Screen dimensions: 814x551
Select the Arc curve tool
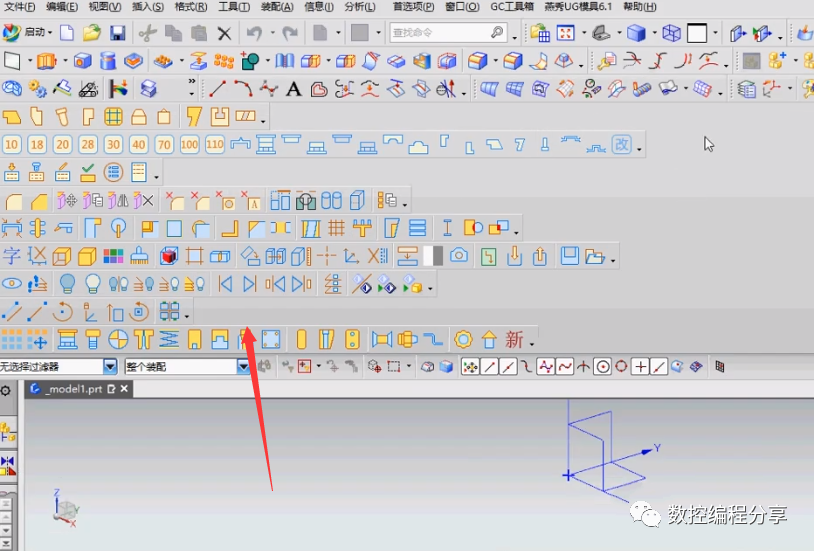[x=243, y=89]
